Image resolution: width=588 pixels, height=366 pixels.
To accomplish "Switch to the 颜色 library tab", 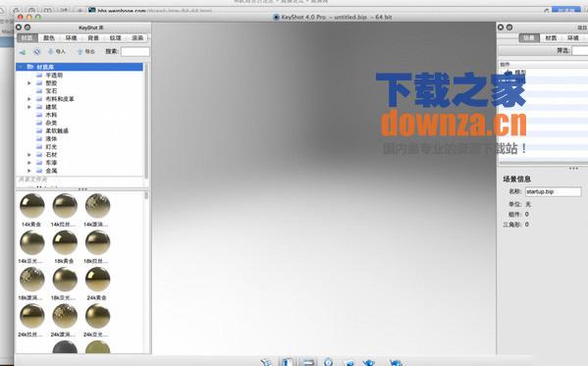I will pos(49,38).
